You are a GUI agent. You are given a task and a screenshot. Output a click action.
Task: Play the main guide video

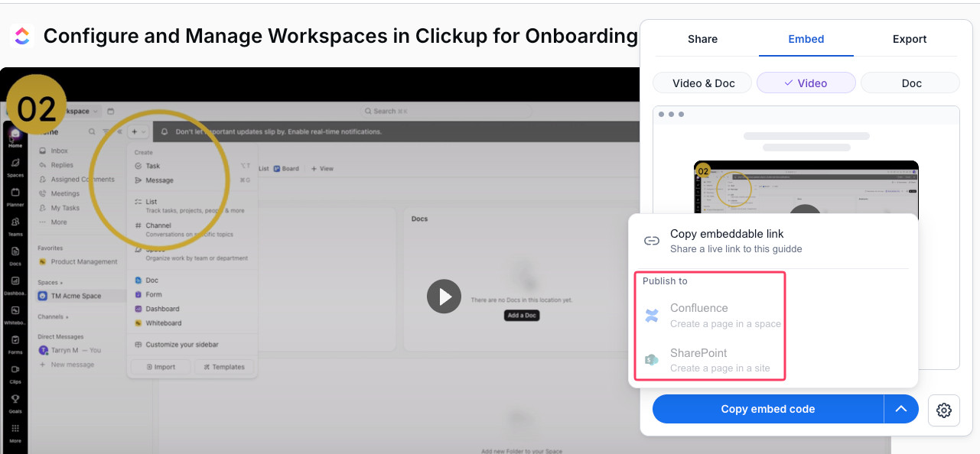point(444,296)
